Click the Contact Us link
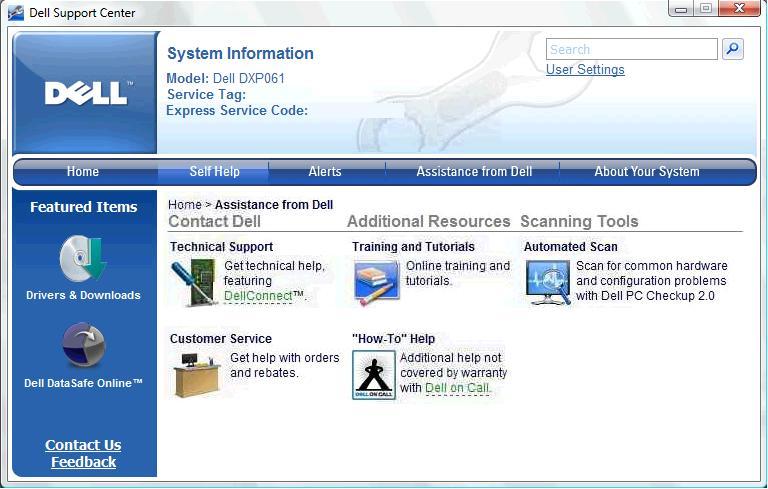The width and height of the screenshot is (768, 489). pyautogui.click(x=83, y=445)
